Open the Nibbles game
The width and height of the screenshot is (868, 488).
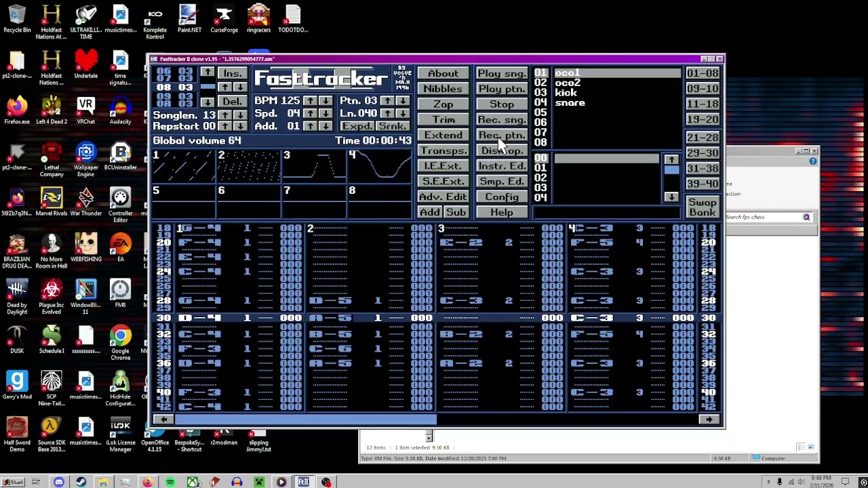coord(443,89)
